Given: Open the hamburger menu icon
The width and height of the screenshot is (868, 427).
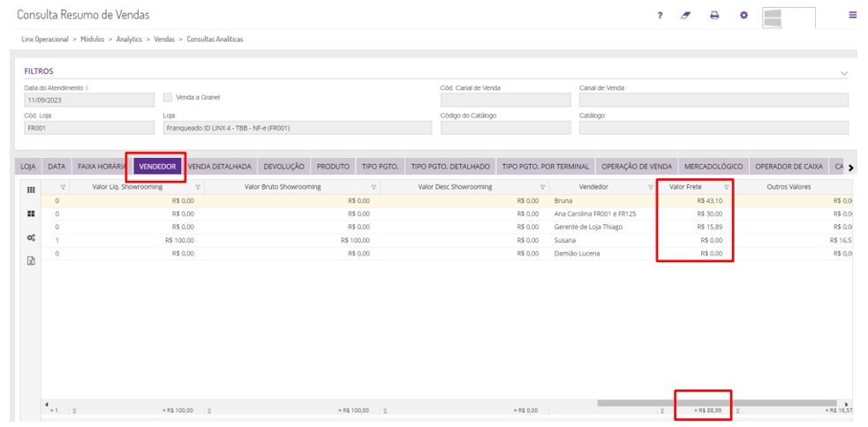Looking at the screenshot, I should 852,16.
